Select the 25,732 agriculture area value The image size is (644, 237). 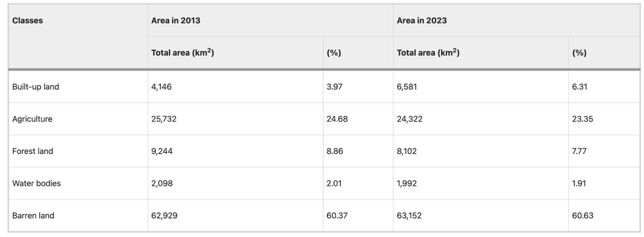pos(164,119)
